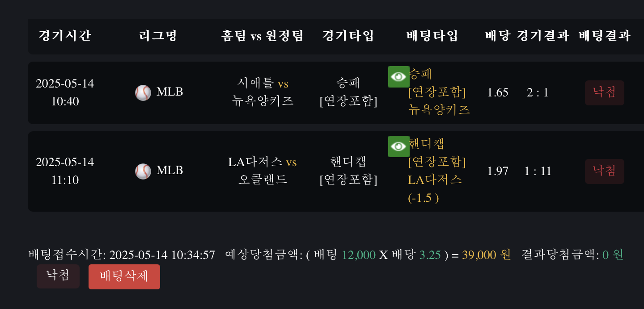Click the baseball icon in the LA다저스 row
The width and height of the screenshot is (644, 309).
pos(143,171)
